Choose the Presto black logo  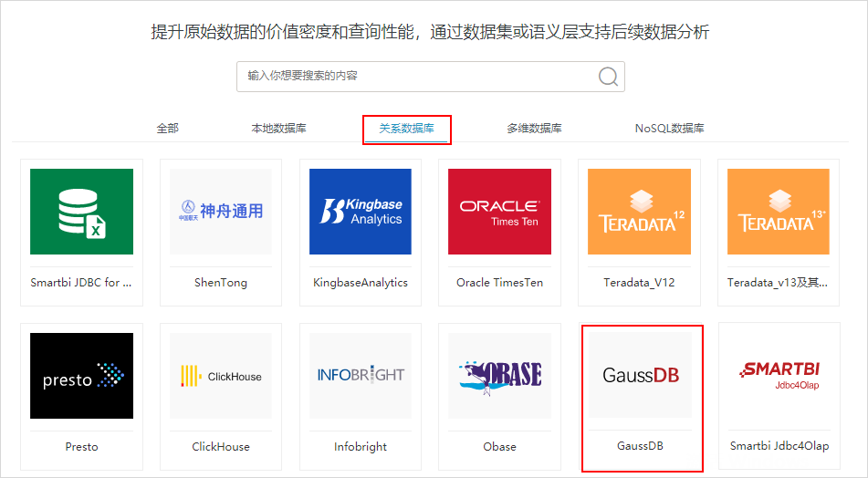coord(81,376)
